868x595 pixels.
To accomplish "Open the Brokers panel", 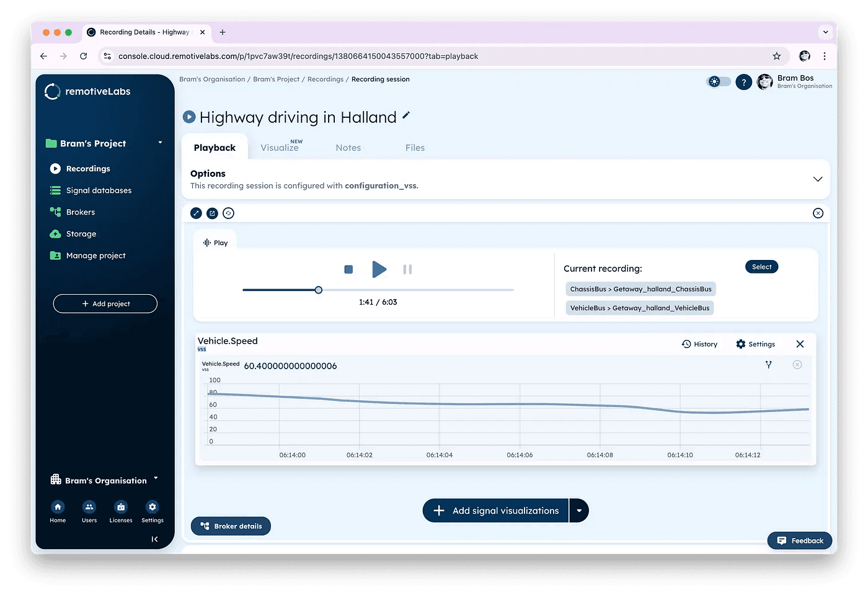I will [79, 212].
